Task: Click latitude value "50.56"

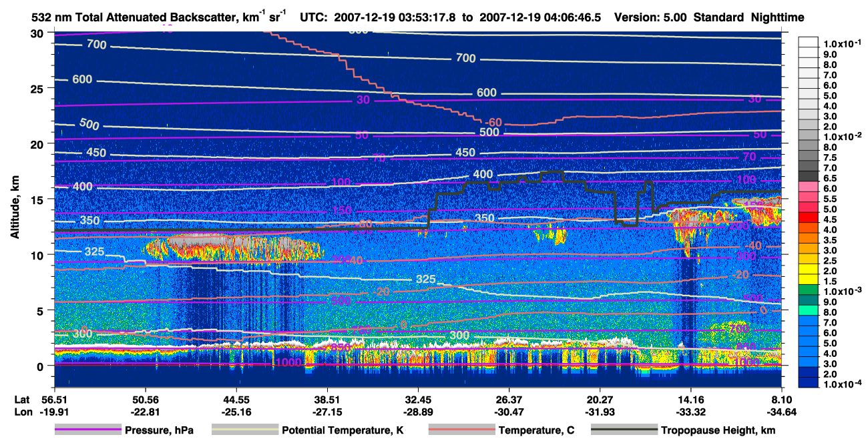Action: coord(145,399)
